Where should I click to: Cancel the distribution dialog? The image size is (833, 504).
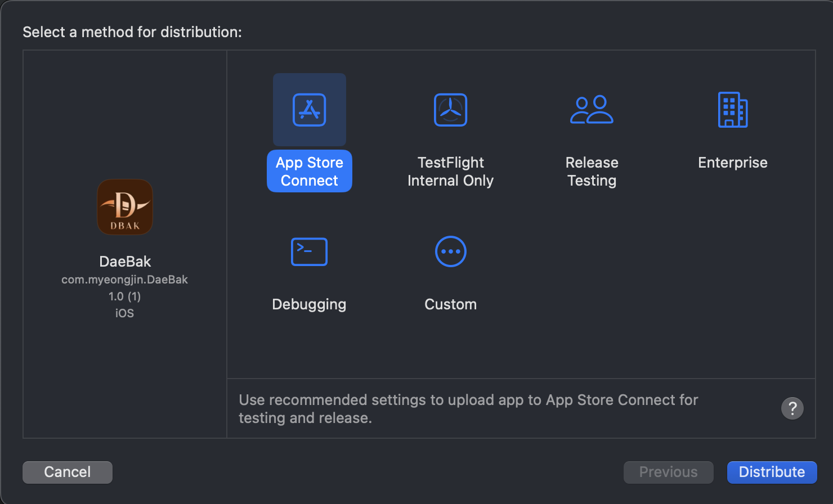tap(68, 472)
